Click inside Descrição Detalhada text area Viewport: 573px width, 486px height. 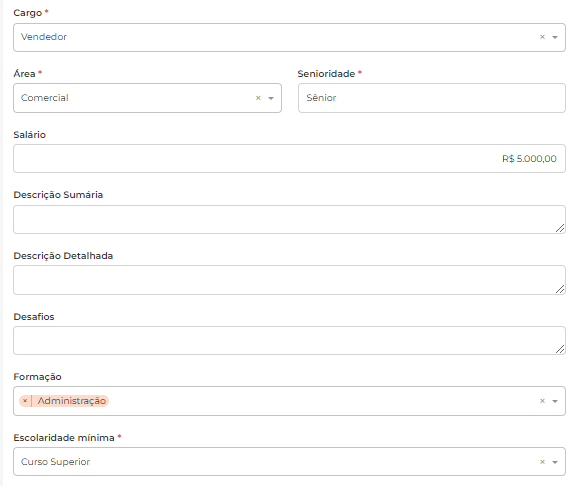coord(289,280)
